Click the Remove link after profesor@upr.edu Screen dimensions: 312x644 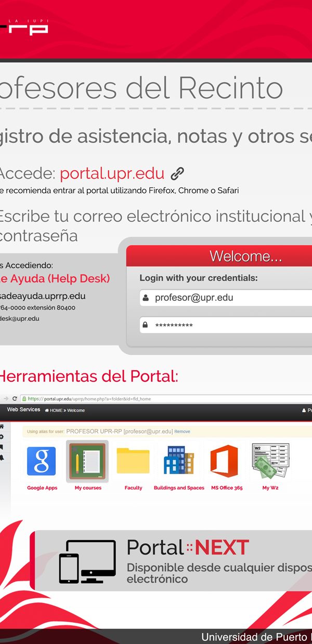[x=182, y=431]
